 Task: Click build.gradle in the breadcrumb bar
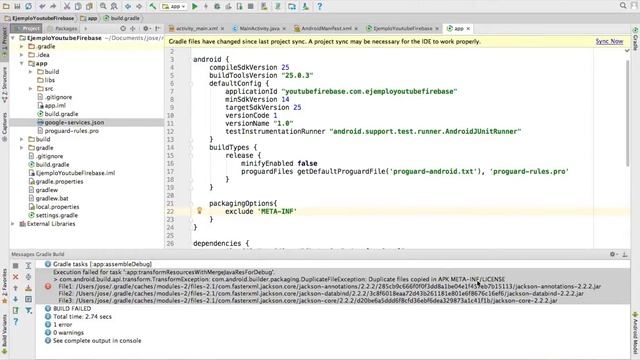(121, 18)
